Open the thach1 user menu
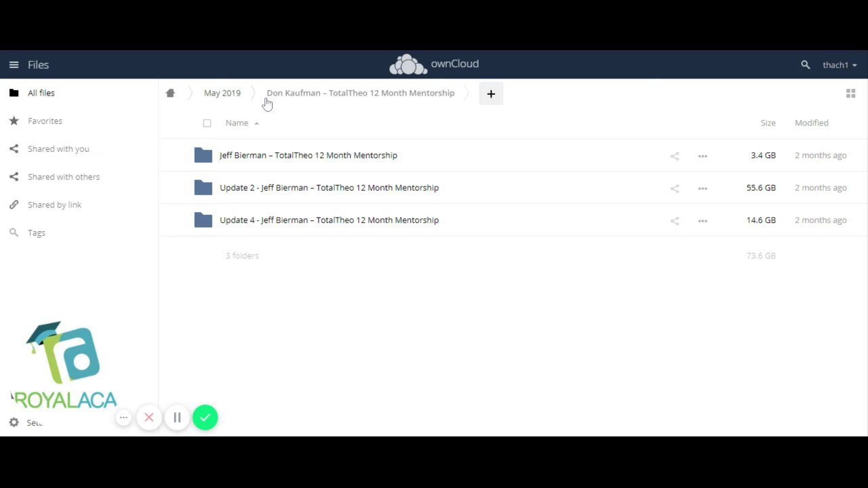Viewport: 868px width, 488px height. [840, 65]
